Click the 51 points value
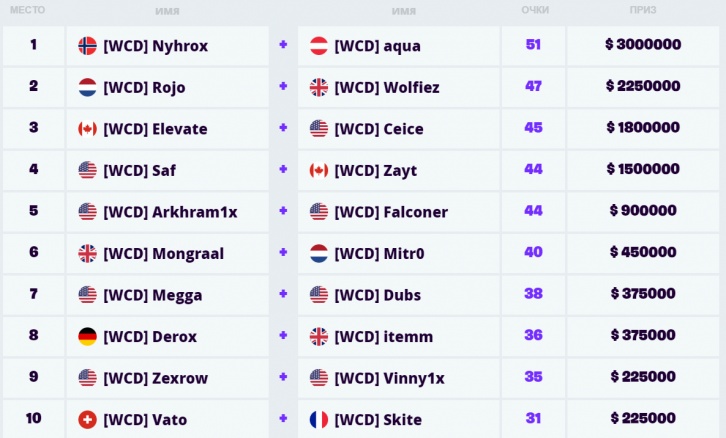 pyautogui.click(x=533, y=44)
